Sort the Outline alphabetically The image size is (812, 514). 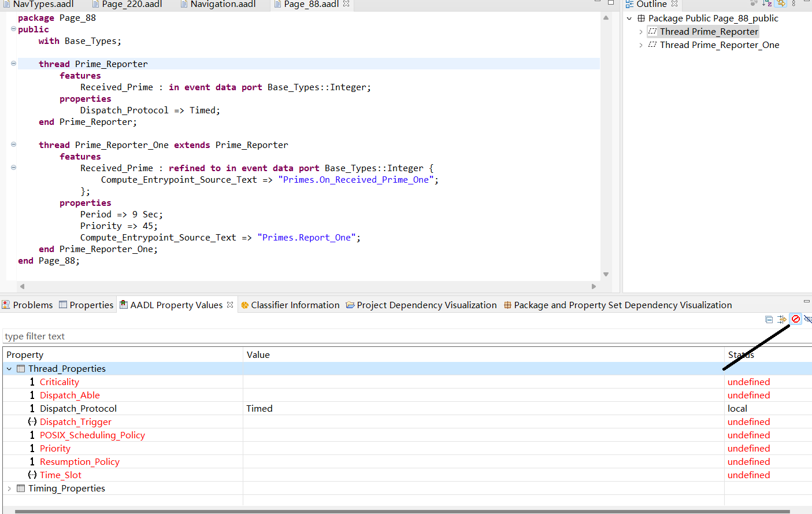767,3
